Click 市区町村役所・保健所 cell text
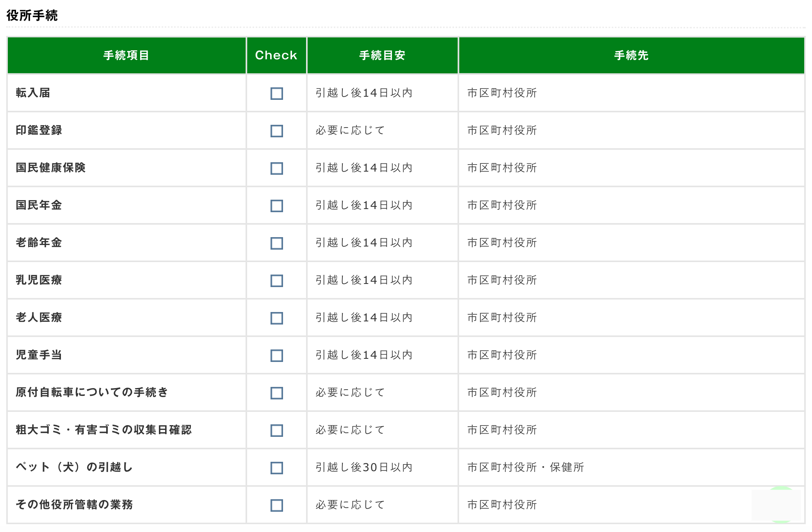This screenshot has height=532, width=812. (x=525, y=467)
